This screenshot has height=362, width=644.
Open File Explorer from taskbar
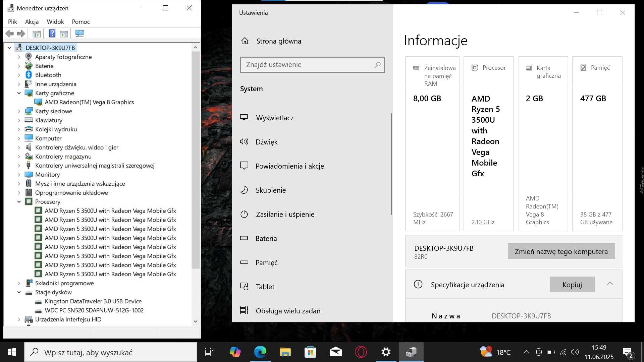click(x=285, y=352)
